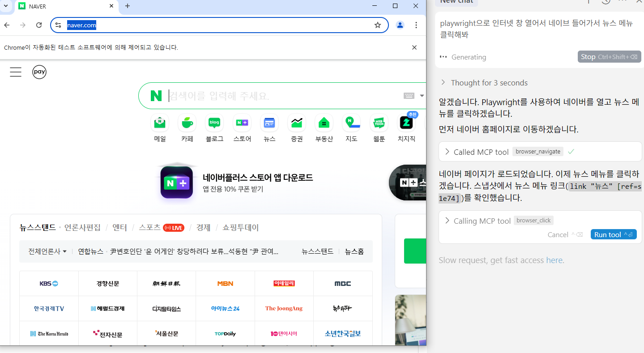Focus the Naver search input field
Screen dimensions: 644x353
(285, 96)
